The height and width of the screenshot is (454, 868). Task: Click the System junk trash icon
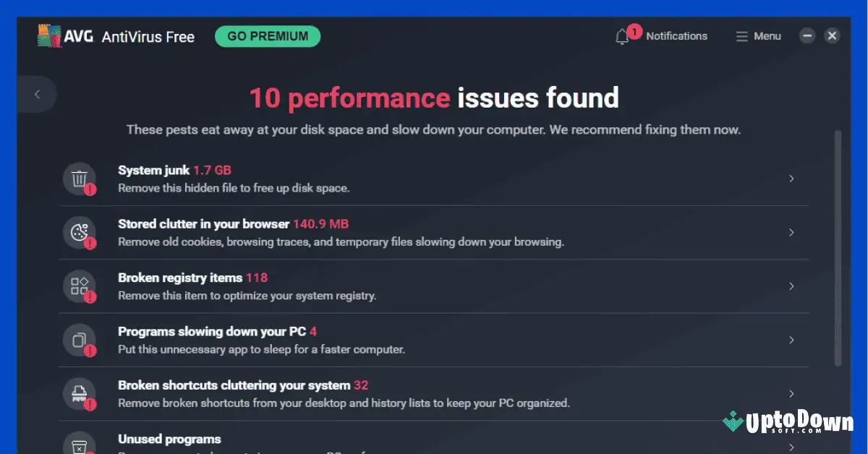coord(80,179)
